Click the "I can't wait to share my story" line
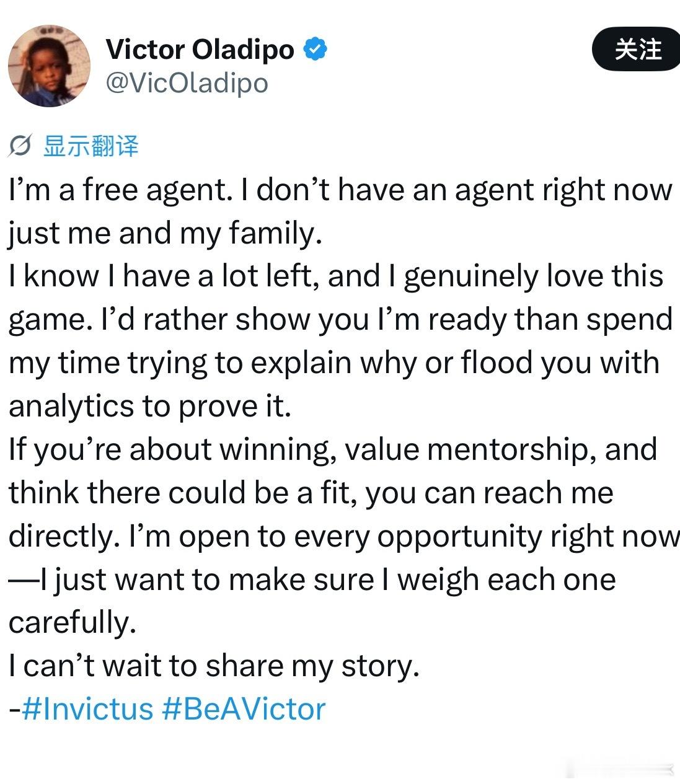Image resolution: width=680 pixels, height=784 pixels. [214, 666]
